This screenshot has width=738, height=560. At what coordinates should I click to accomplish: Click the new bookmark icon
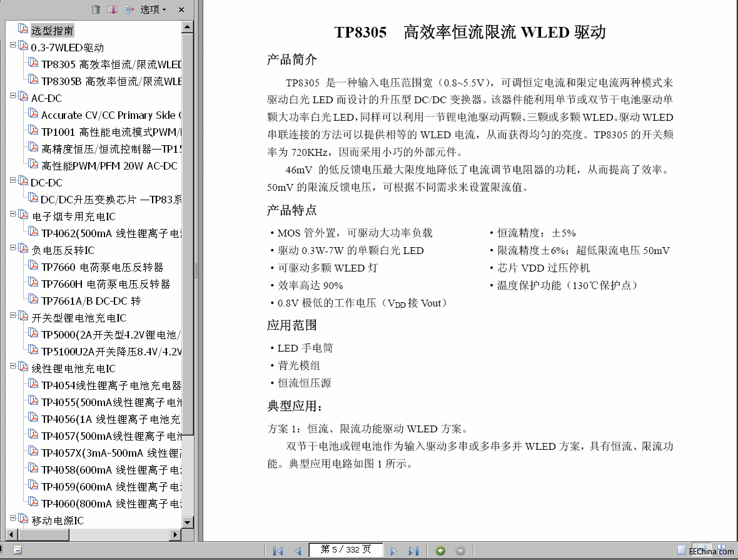pos(113,9)
